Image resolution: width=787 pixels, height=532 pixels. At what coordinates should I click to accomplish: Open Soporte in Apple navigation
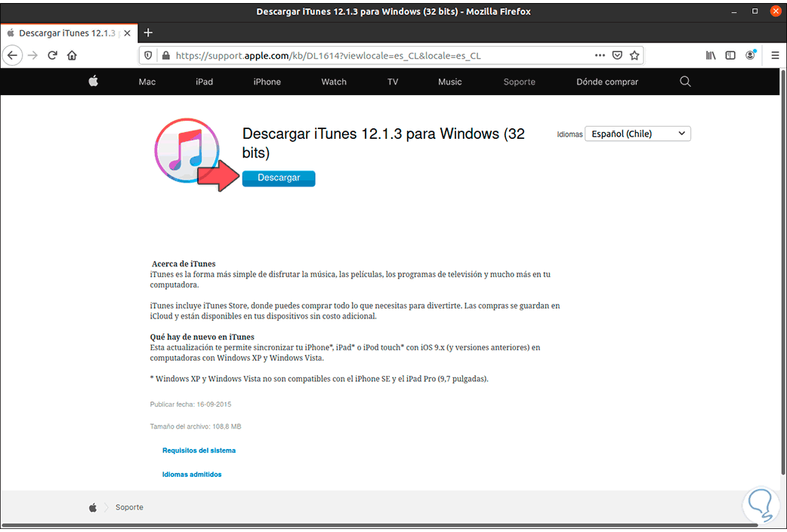tap(520, 81)
